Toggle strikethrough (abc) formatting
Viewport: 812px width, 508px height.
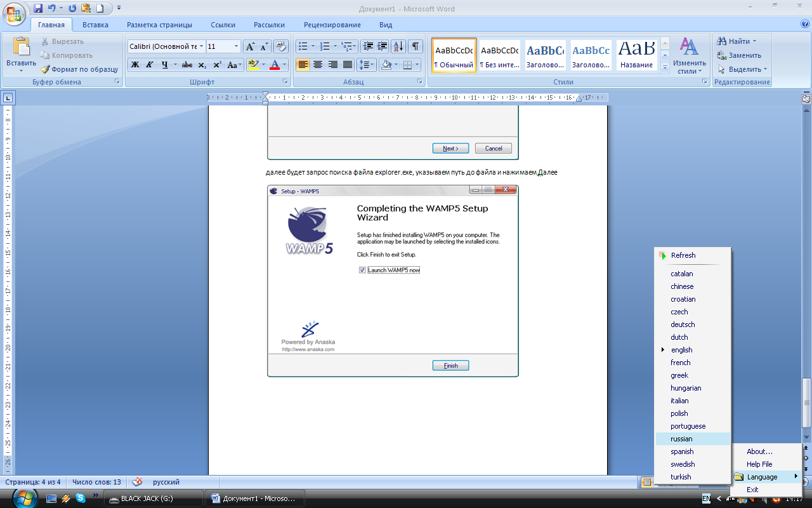pyautogui.click(x=187, y=65)
